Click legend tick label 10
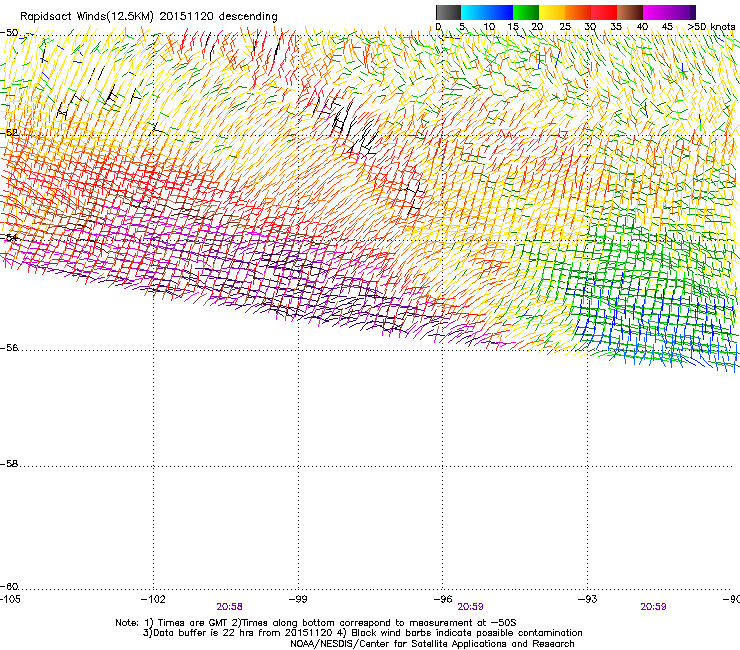The width and height of the screenshot is (740, 650). pos(489,27)
